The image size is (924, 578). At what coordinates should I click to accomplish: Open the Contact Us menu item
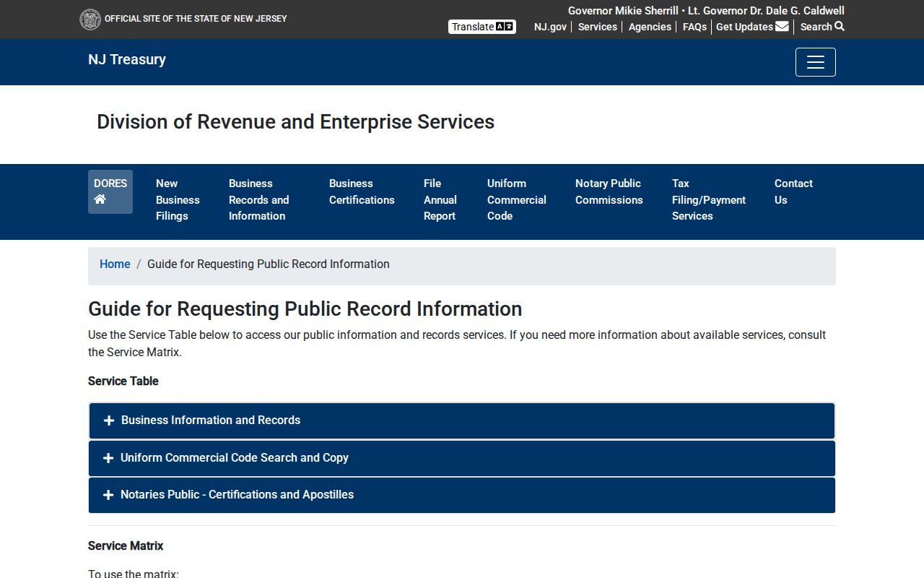pyautogui.click(x=793, y=192)
